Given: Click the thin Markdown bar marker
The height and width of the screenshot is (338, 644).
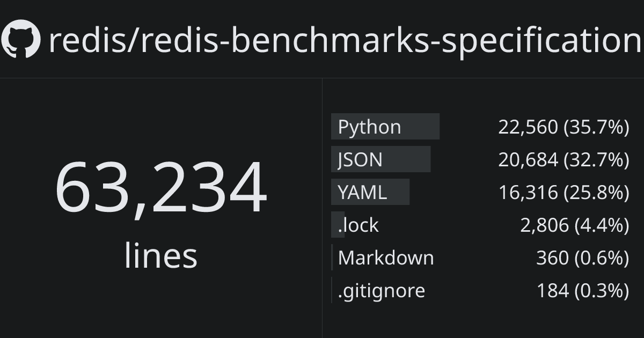Looking at the screenshot, I should [332, 258].
